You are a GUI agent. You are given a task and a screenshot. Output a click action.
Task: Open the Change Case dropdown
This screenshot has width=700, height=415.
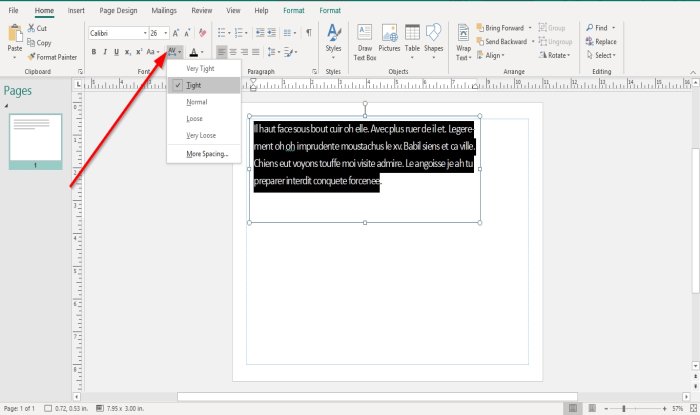[x=153, y=52]
